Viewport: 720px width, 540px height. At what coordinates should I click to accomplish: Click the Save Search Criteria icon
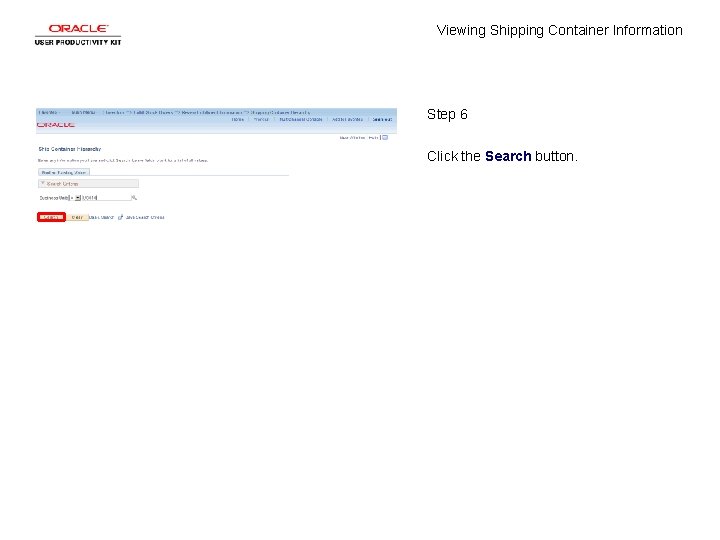(121, 217)
